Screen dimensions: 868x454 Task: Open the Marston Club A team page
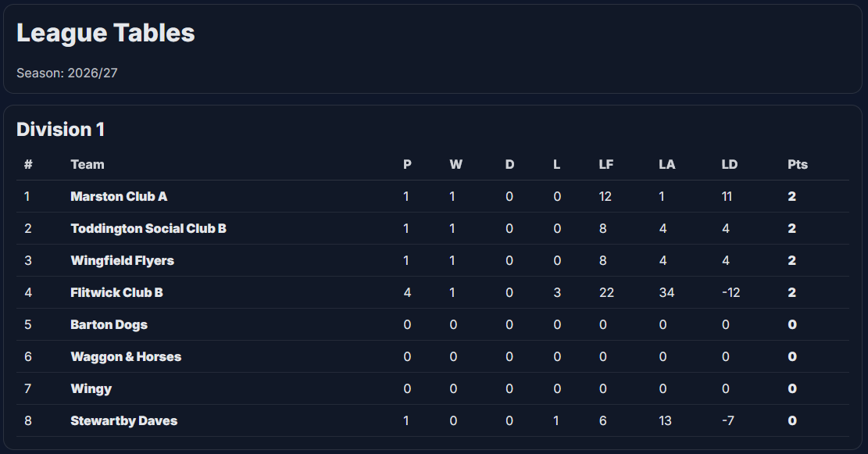119,196
